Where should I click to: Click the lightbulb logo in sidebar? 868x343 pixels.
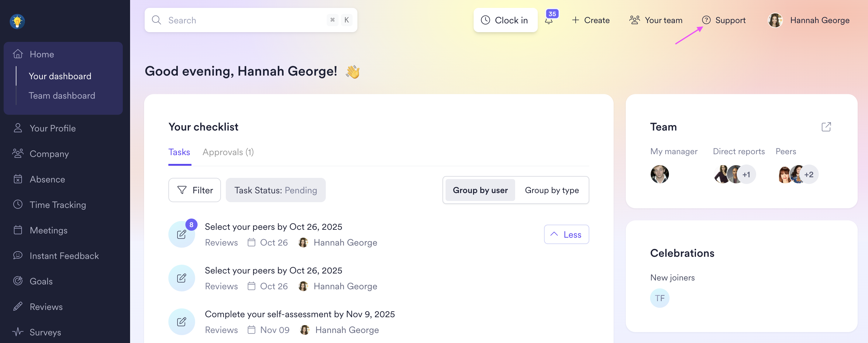click(x=17, y=22)
